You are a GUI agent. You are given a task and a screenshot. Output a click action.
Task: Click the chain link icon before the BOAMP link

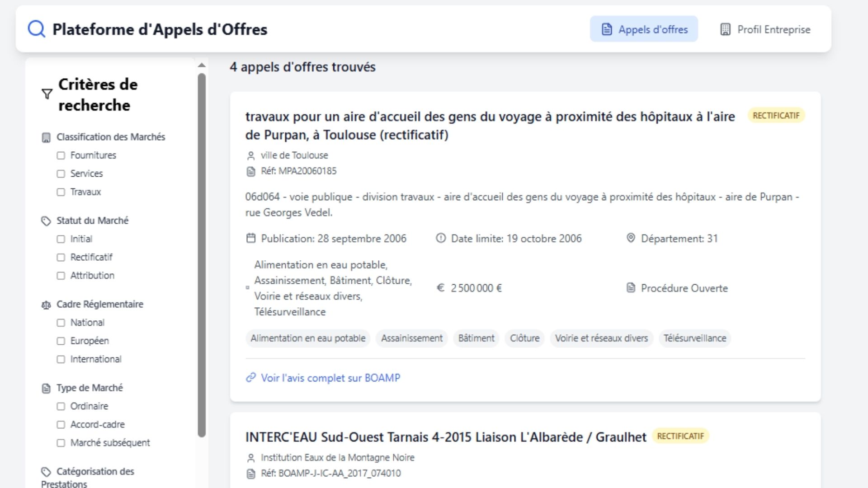tap(250, 377)
